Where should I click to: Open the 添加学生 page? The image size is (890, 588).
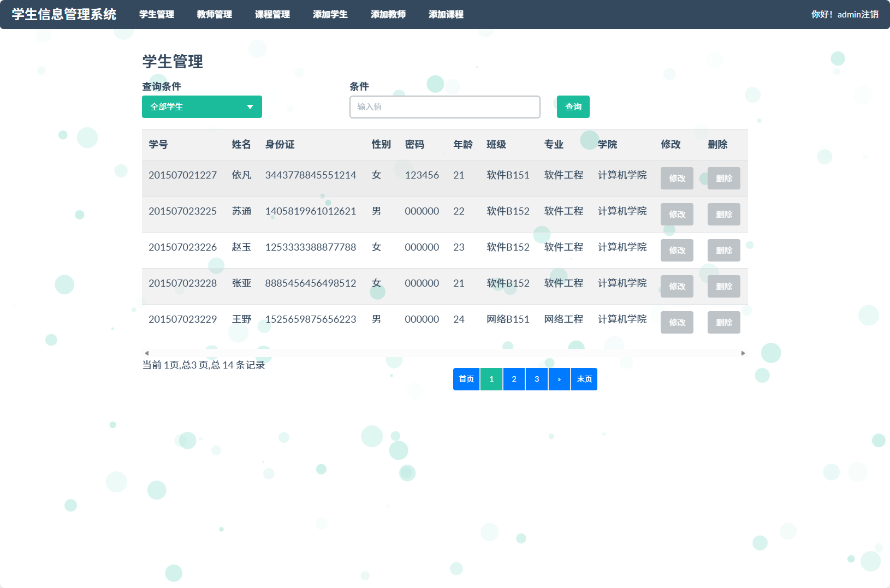coord(330,14)
